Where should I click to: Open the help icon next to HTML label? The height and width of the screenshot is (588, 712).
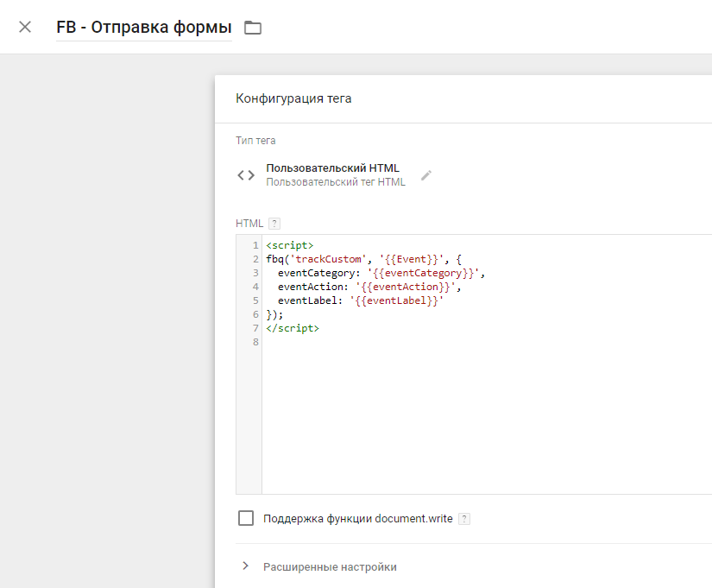274,224
